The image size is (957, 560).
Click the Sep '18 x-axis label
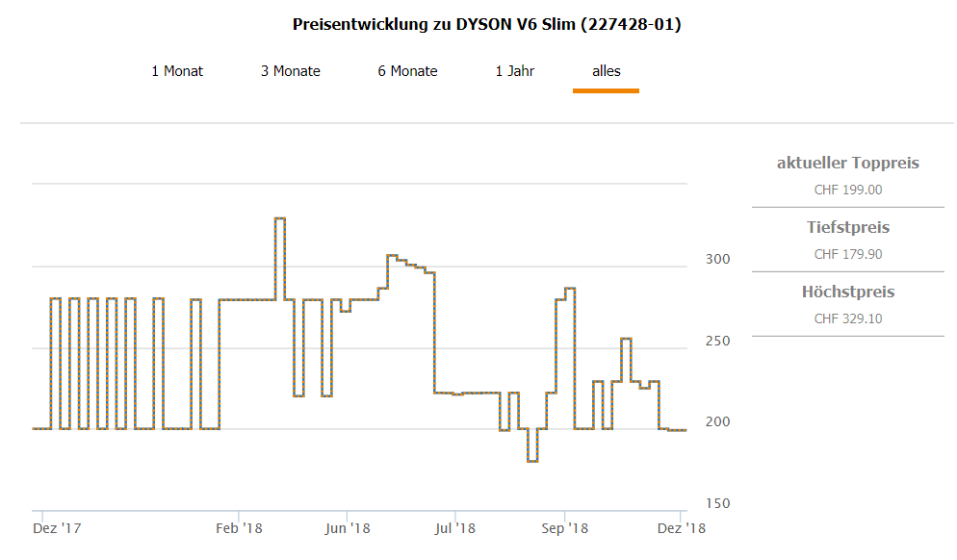point(565,527)
